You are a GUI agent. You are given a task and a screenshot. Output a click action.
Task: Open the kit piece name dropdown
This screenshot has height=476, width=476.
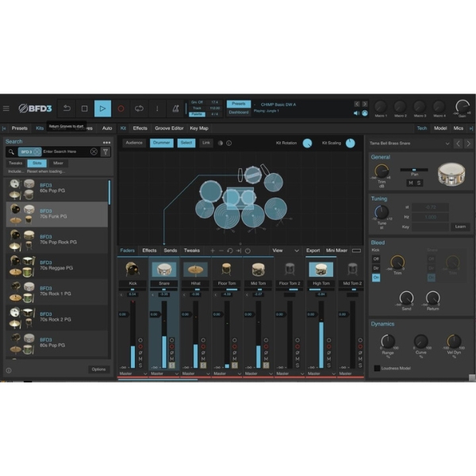[x=447, y=144]
